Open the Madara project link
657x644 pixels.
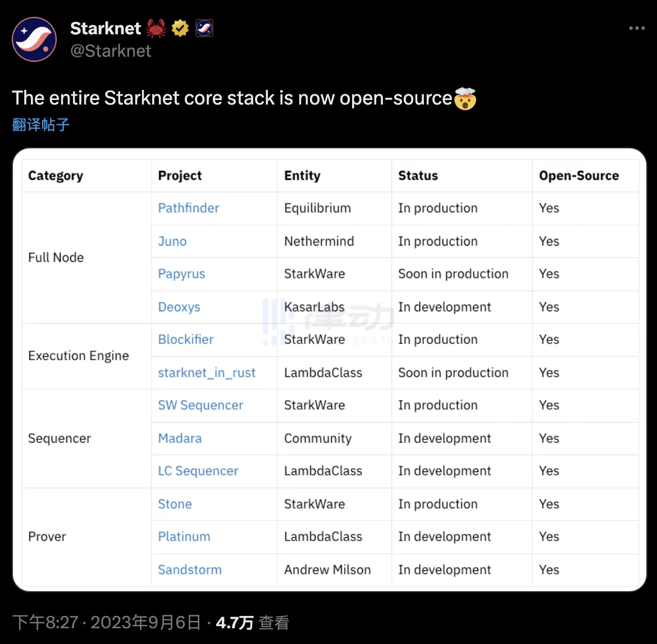[180, 438]
